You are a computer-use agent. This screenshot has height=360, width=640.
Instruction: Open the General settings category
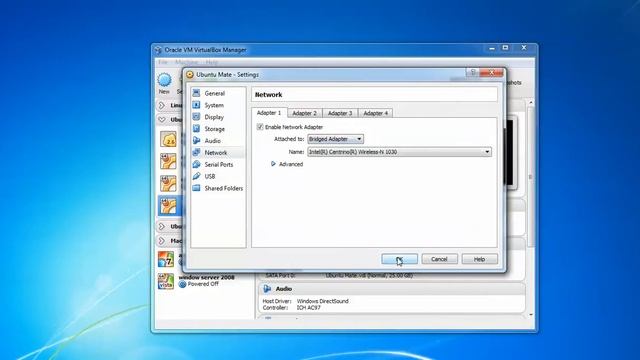point(214,93)
